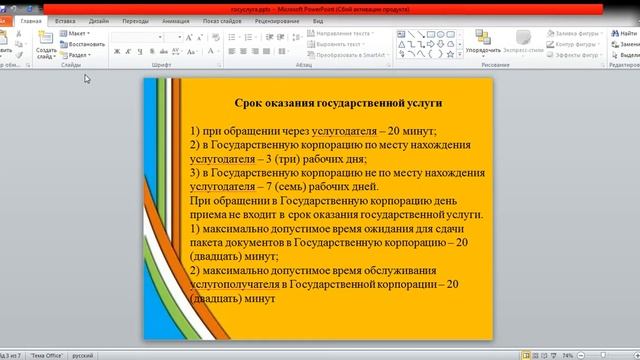Click the Decrease Font Size button
The width and height of the screenshot is (640, 360).
tap(200, 38)
